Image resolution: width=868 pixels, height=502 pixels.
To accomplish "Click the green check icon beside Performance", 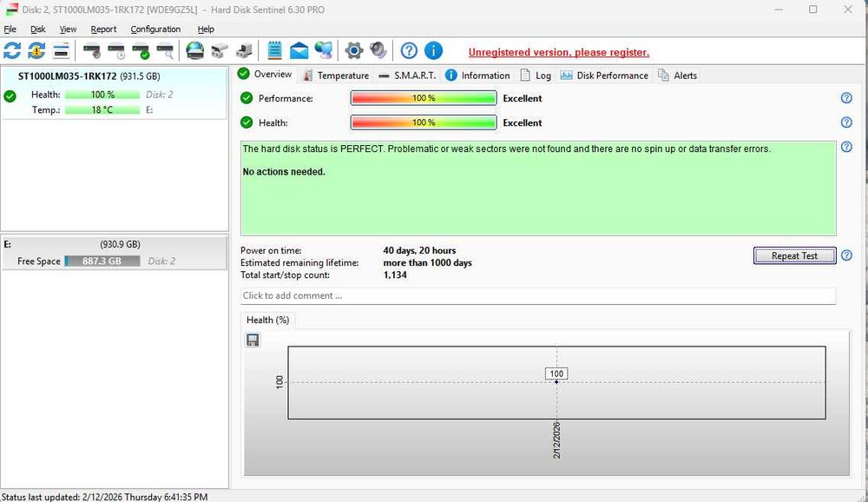I will pos(247,98).
